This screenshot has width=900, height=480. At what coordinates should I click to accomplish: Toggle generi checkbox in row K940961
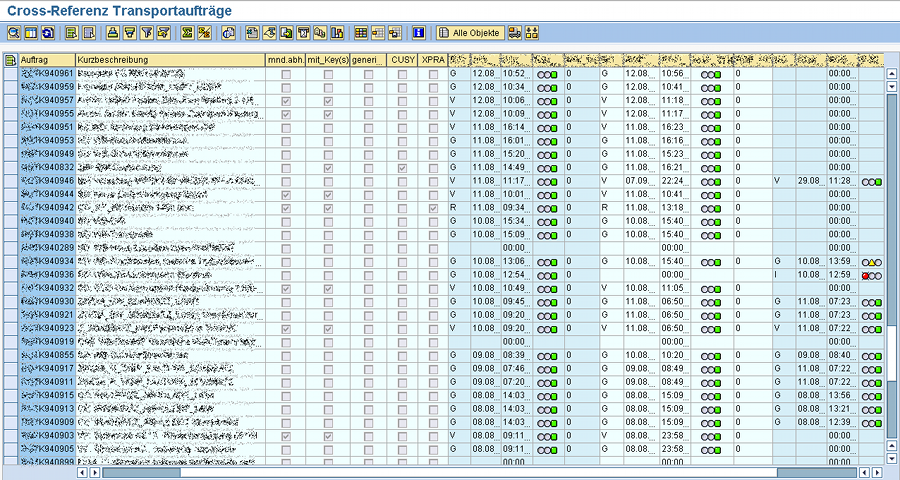pyautogui.click(x=368, y=74)
